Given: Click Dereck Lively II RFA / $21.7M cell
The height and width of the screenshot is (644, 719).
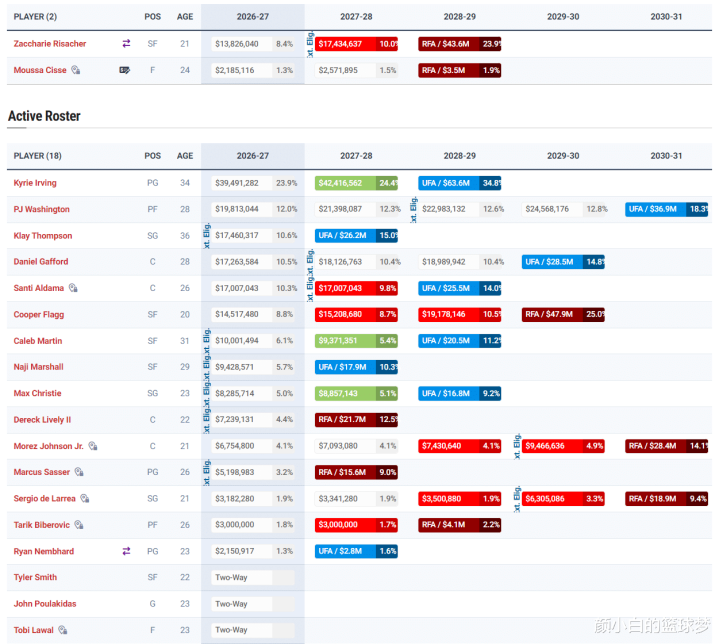Looking at the screenshot, I should 356,419.
